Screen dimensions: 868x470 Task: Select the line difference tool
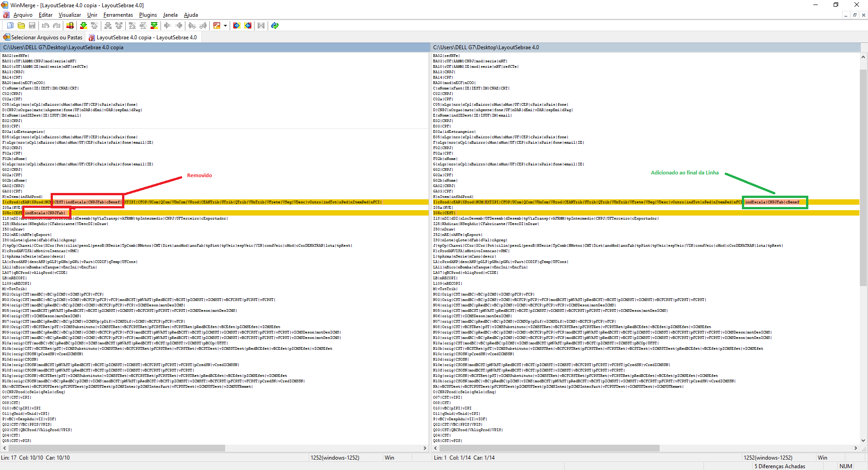coord(70,26)
